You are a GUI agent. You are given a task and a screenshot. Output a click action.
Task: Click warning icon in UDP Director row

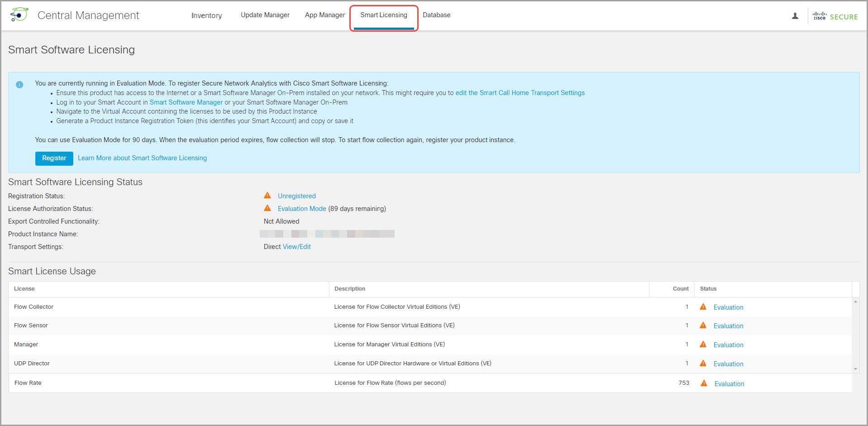pos(703,363)
